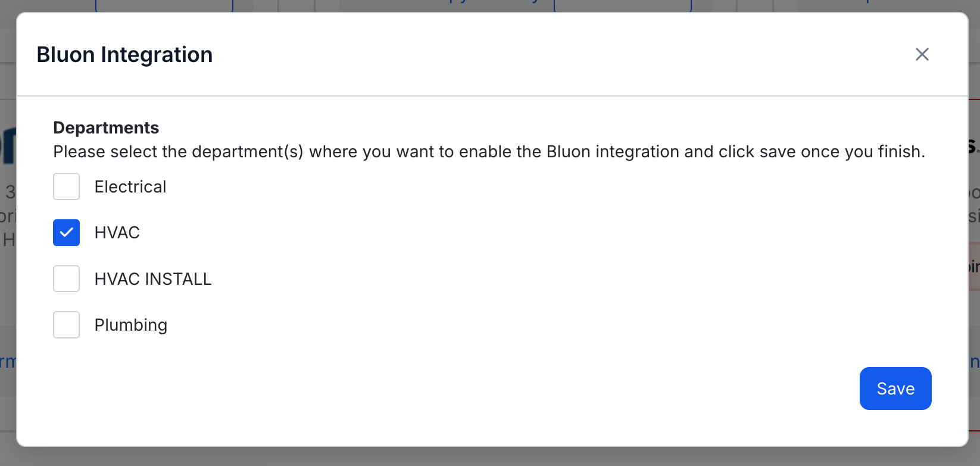This screenshot has height=466, width=980.
Task: Click the HVAC label text
Action: click(x=117, y=232)
